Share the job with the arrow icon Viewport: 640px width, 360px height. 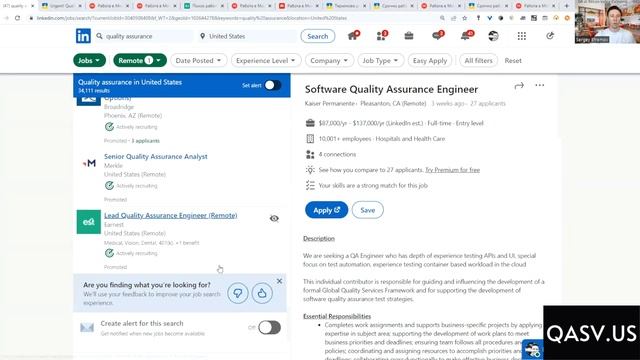coord(519,86)
